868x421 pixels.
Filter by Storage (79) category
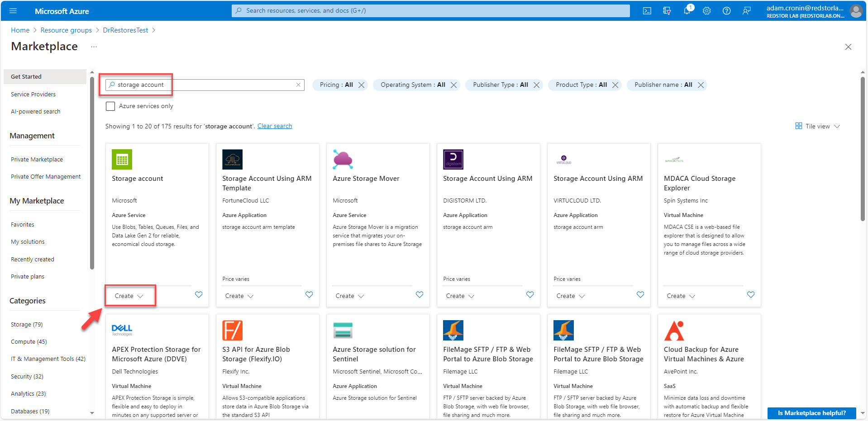(x=27, y=325)
